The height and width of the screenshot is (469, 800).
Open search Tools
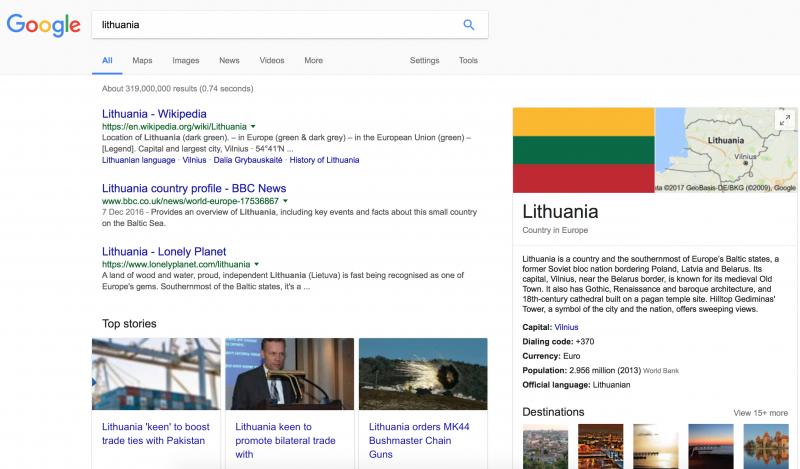coord(468,60)
